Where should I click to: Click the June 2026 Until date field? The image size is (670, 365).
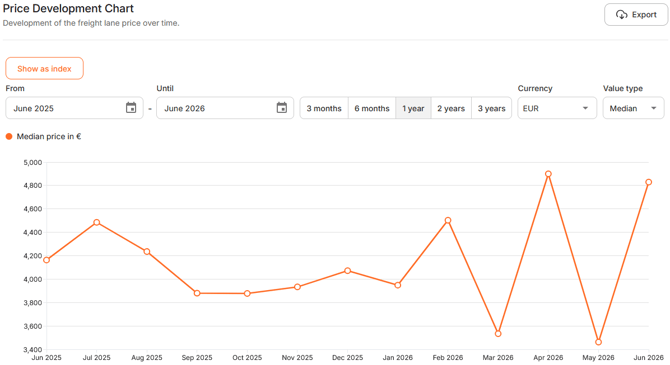[225, 108]
